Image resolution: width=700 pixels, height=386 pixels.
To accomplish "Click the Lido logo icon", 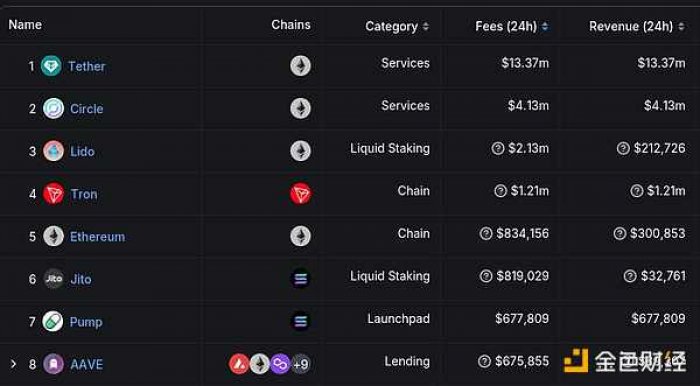I will click(x=54, y=151).
